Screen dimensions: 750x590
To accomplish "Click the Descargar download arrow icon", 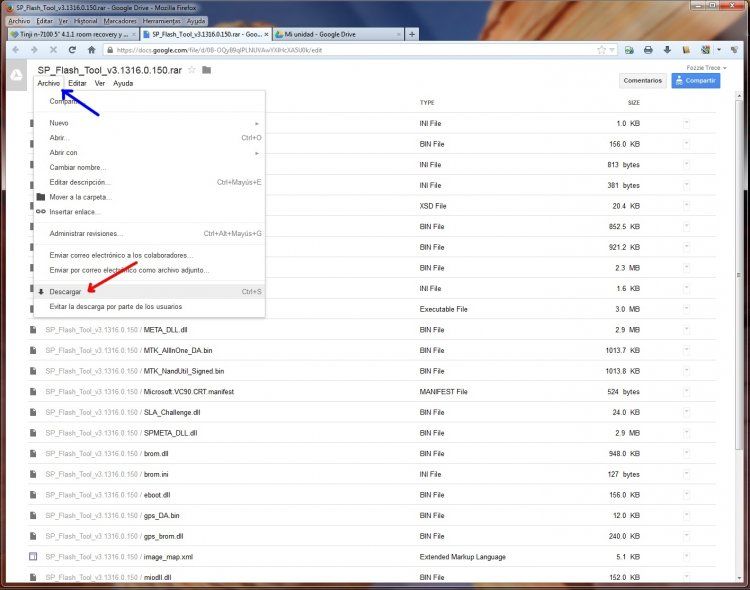I will tap(41, 292).
